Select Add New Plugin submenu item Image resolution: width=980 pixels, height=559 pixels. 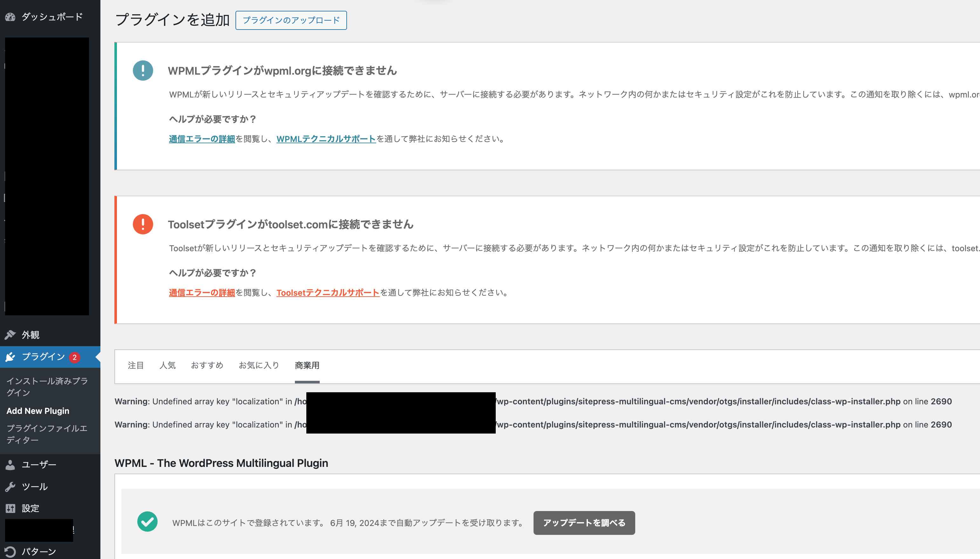click(37, 411)
